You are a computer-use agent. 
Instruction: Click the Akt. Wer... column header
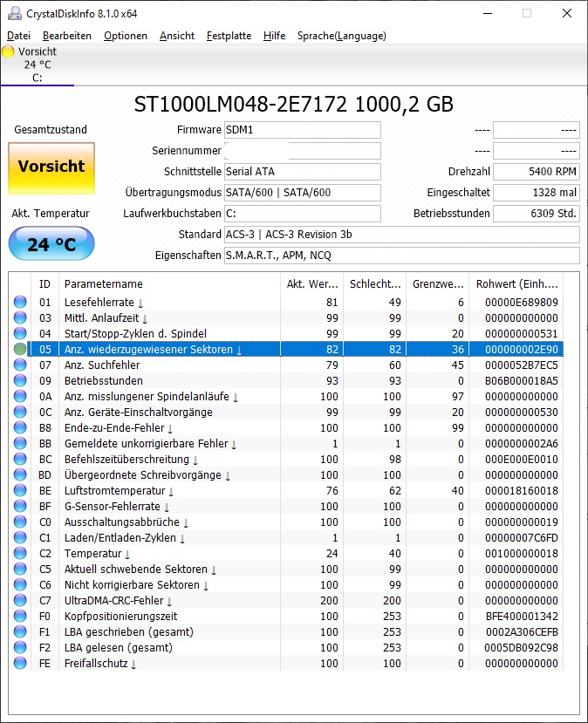coord(311,284)
